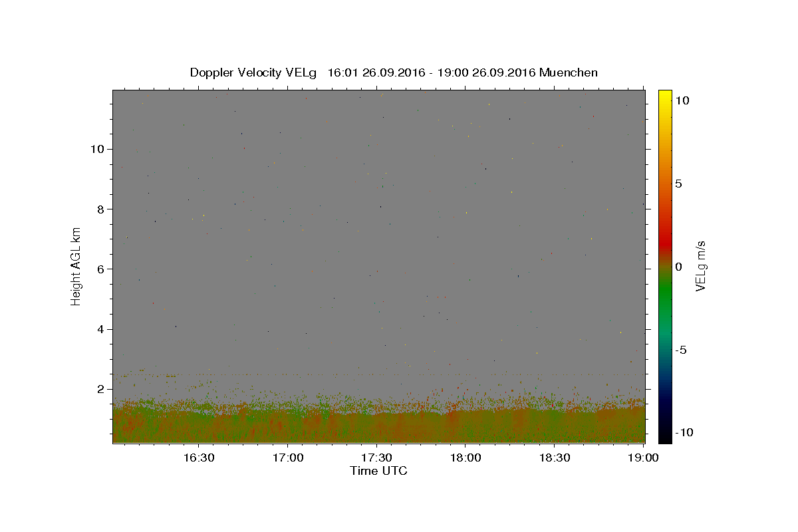Click the 16:30 time axis label
This screenshot has width=798, height=532.
(198, 458)
